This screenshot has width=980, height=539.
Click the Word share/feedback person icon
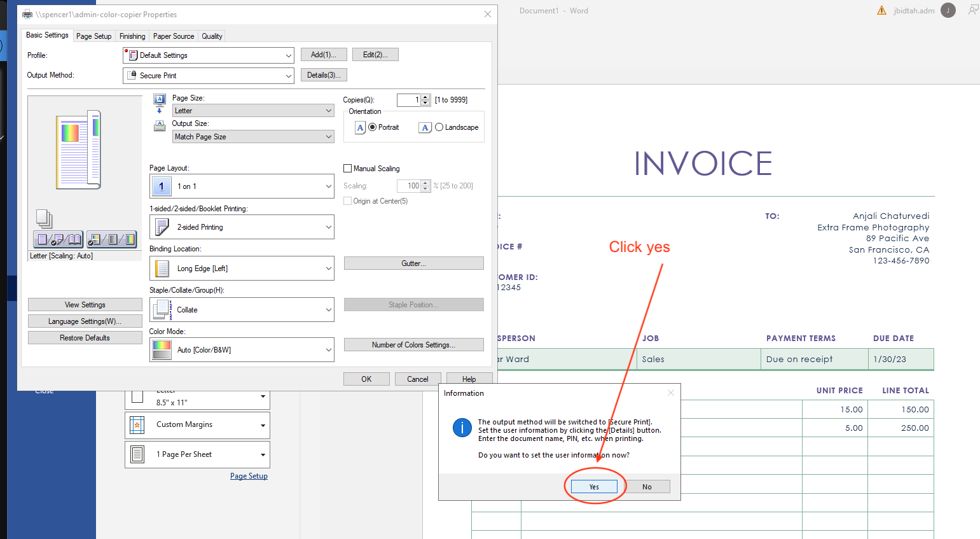pyautogui.click(x=973, y=10)
